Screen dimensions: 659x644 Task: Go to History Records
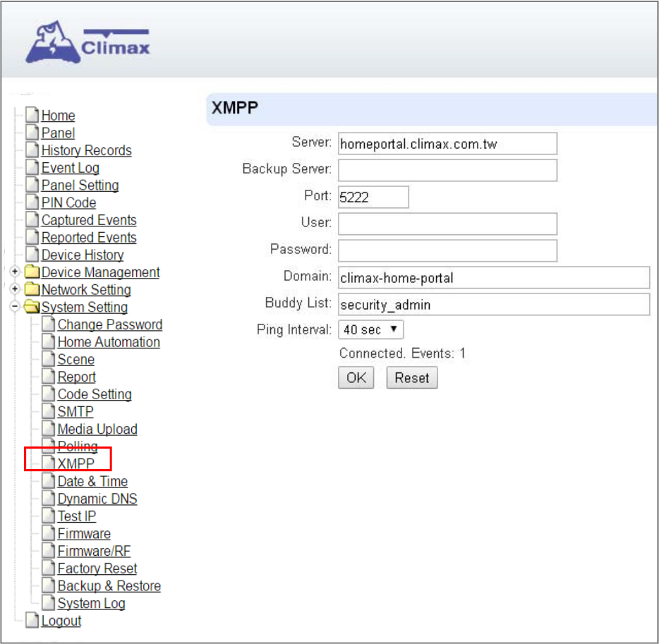[86, 150]
